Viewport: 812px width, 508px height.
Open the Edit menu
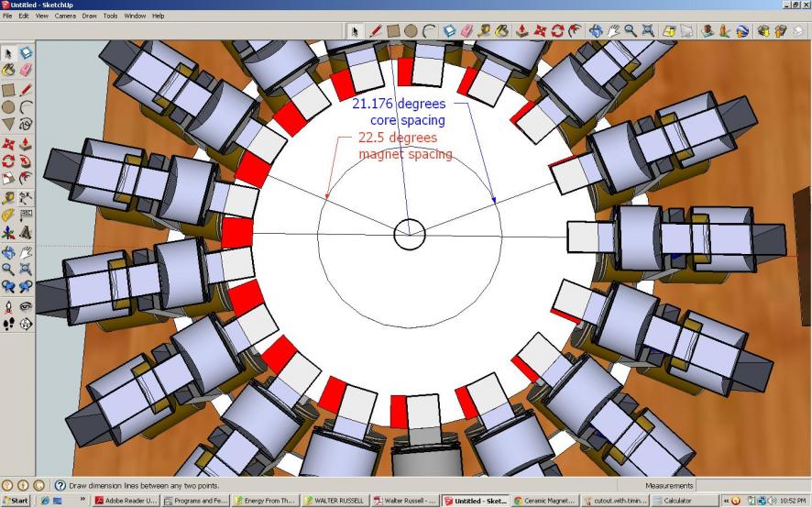pyautogui.click(x=24, y=17)
